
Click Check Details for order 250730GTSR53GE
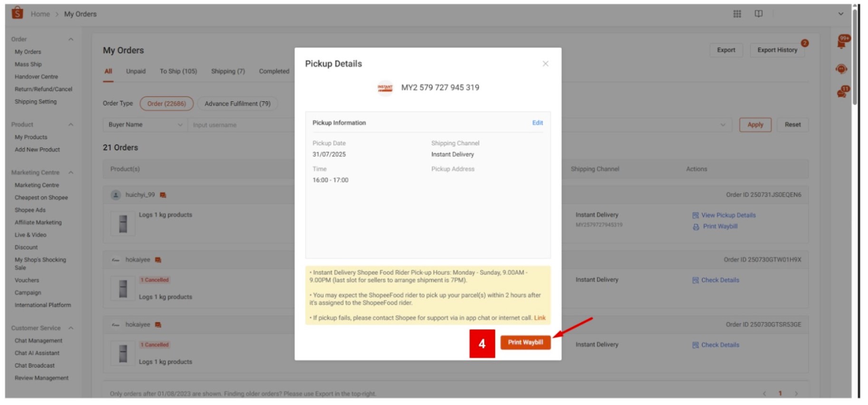tap(720, 345)
